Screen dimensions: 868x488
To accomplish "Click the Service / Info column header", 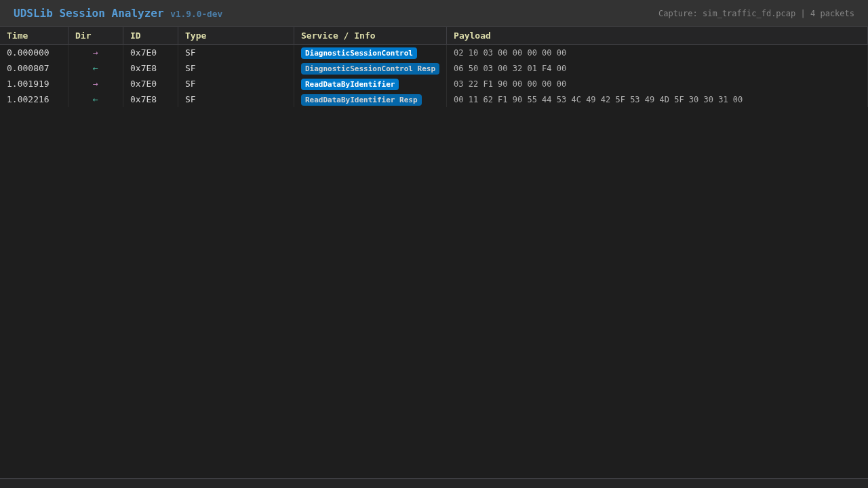I will tap(370, 36).
